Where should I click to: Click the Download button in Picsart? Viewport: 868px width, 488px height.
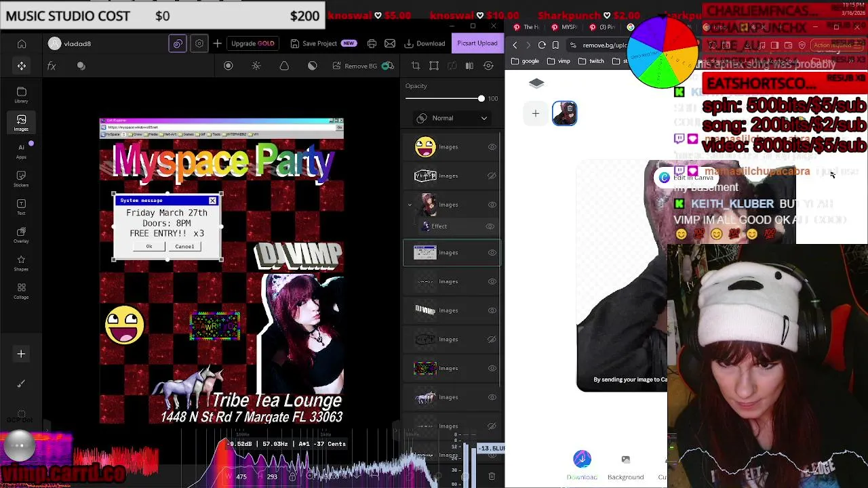tap(425, 43)
